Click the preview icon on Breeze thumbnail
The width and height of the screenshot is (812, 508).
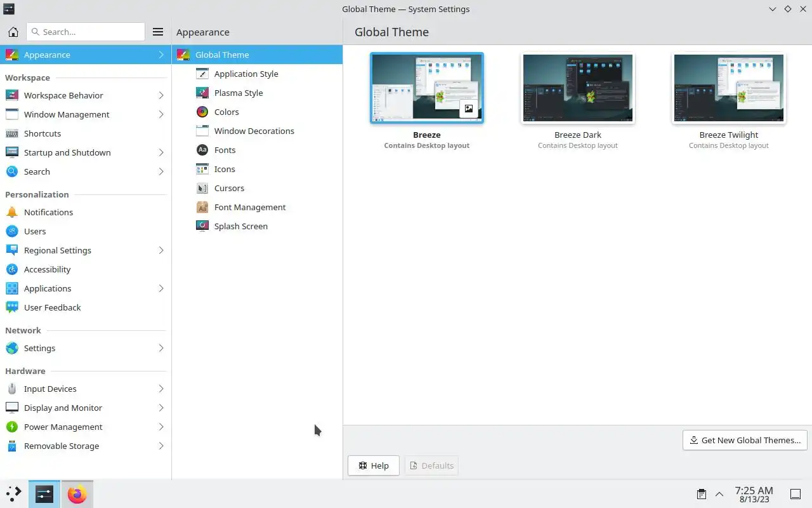469,109
